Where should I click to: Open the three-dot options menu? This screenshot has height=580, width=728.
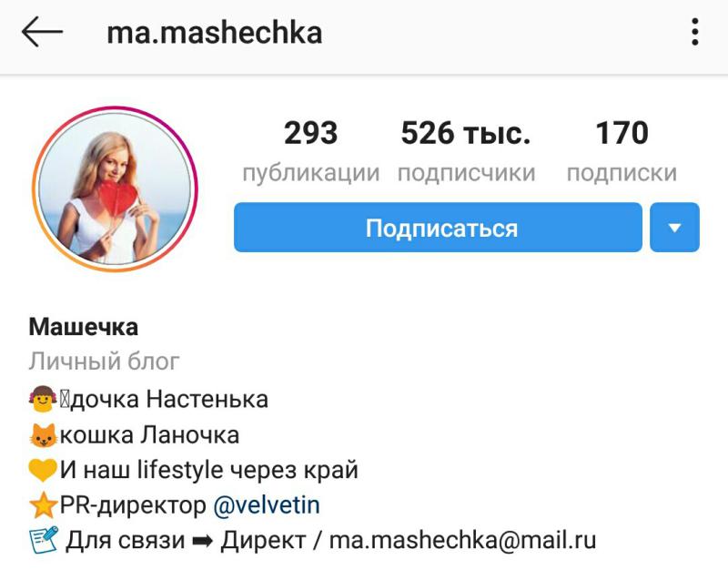click(x=694, y=32)
